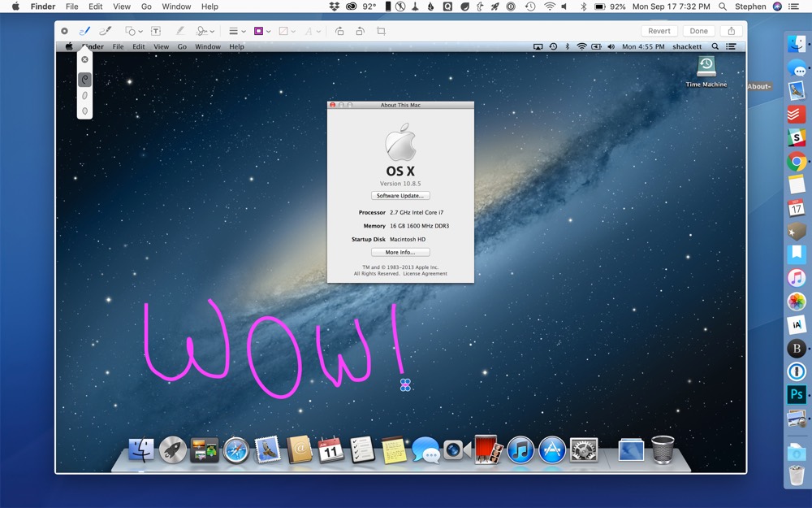Viewport: 812px width, 508px height.
Task: Choose the teardrop stroke style option
Action: (x=85, y=111)
